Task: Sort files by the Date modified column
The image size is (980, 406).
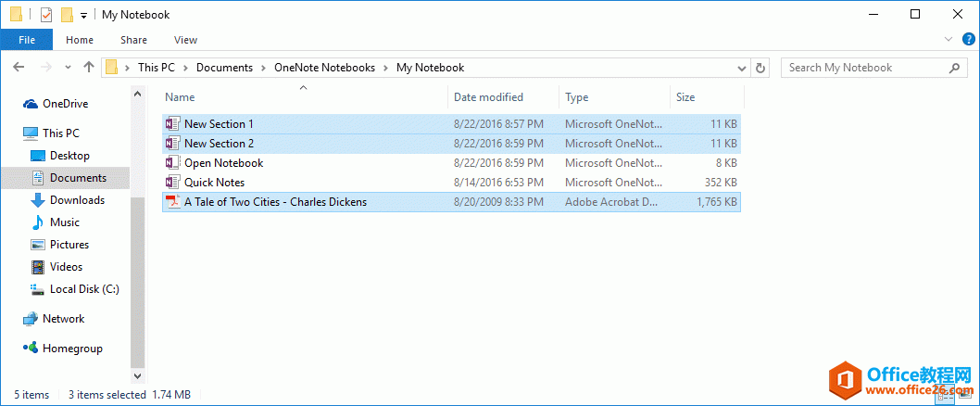Action: click(x=488, y=97)
